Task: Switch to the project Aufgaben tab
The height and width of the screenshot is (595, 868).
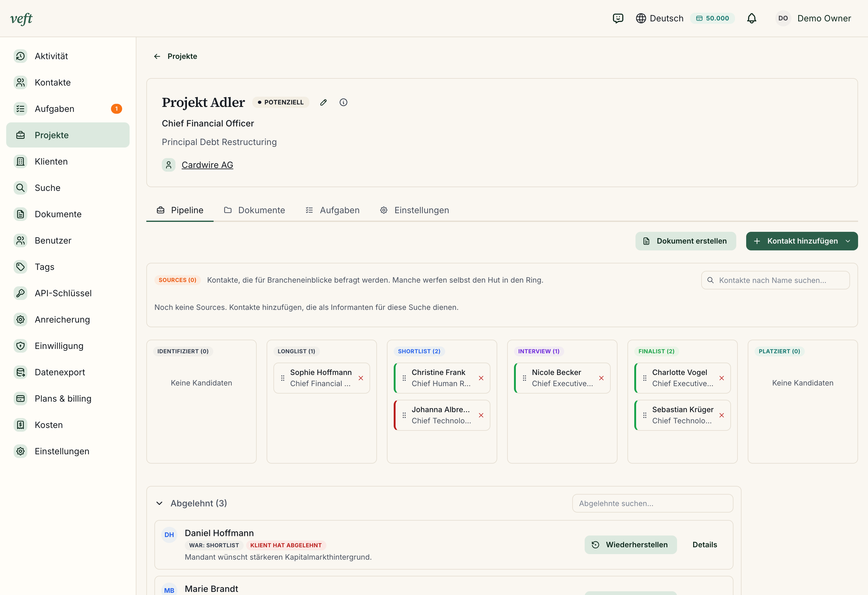Action: pyautogui.click(x=332, y=210)
